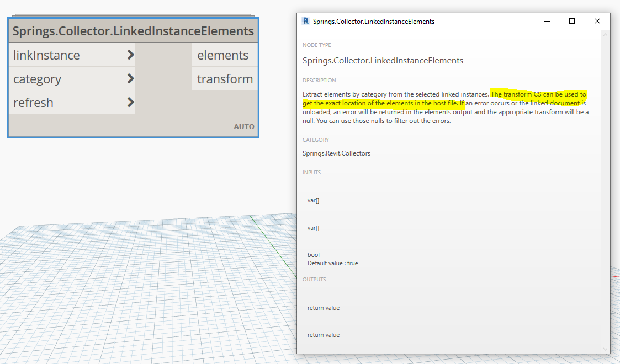Click the highlighted transform CS description text
The image size is (620, 364).
pyautogui.click(x=444, y=99)
